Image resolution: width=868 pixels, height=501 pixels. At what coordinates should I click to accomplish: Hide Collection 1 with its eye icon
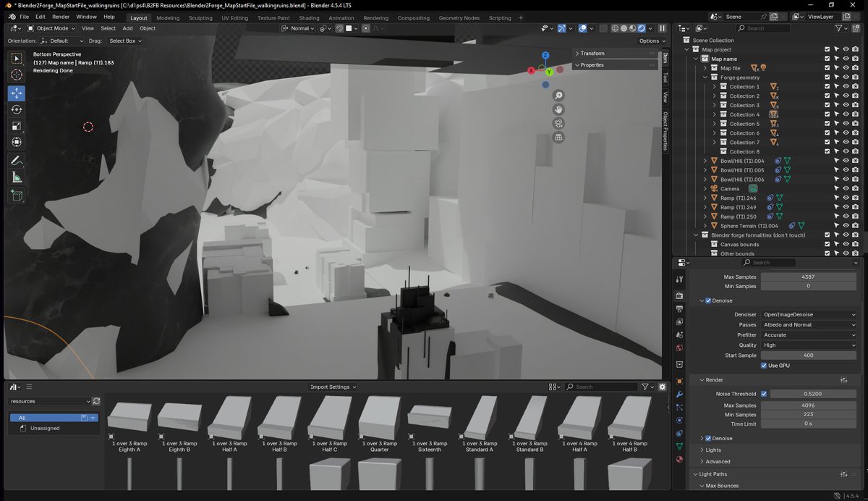[846, 87]
